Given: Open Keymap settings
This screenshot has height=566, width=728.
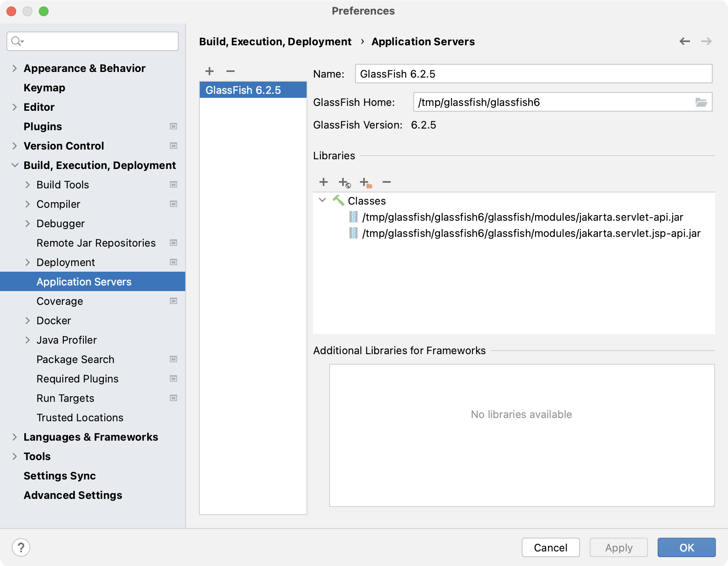Looking at the screenshot, I should pyautogui.click(x=44, y=88).
